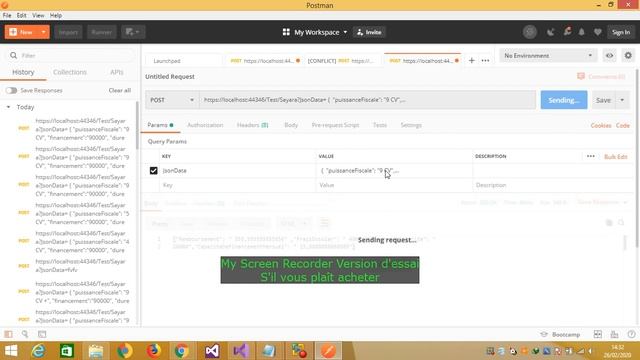The image size is (640, 360).
Task: Open the new window options dropdown
Action: click(x=133, y=32)
